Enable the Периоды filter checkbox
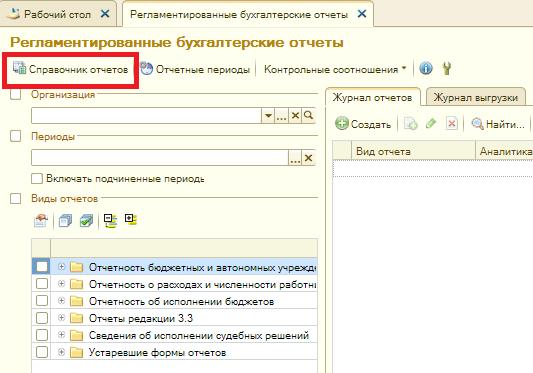 (x=16, y=136)
